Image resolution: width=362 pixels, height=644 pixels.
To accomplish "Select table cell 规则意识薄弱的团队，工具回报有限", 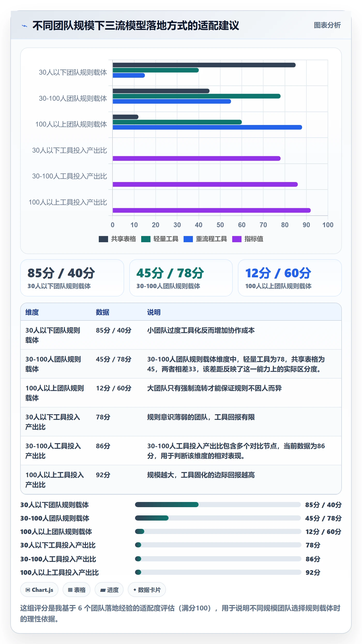I will click(x=201, y=417).
